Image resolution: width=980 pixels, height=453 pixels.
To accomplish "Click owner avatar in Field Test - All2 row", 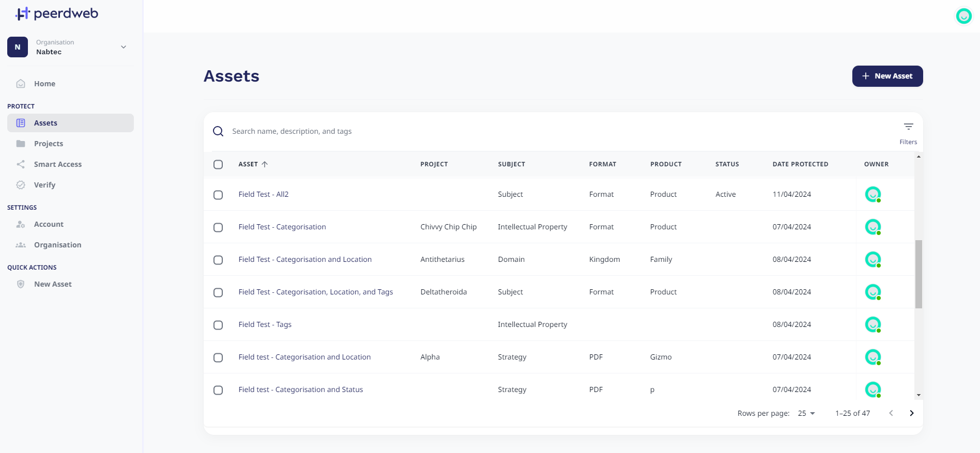I will click(873, 194).
